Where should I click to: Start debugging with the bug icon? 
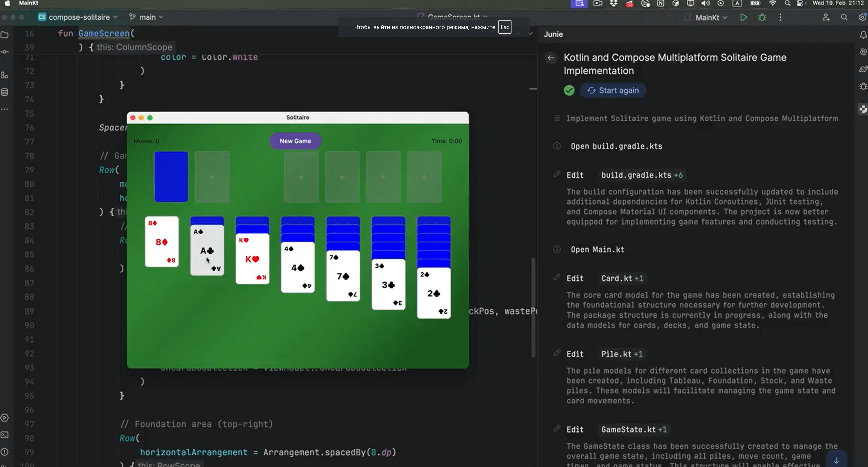[762, 17]
